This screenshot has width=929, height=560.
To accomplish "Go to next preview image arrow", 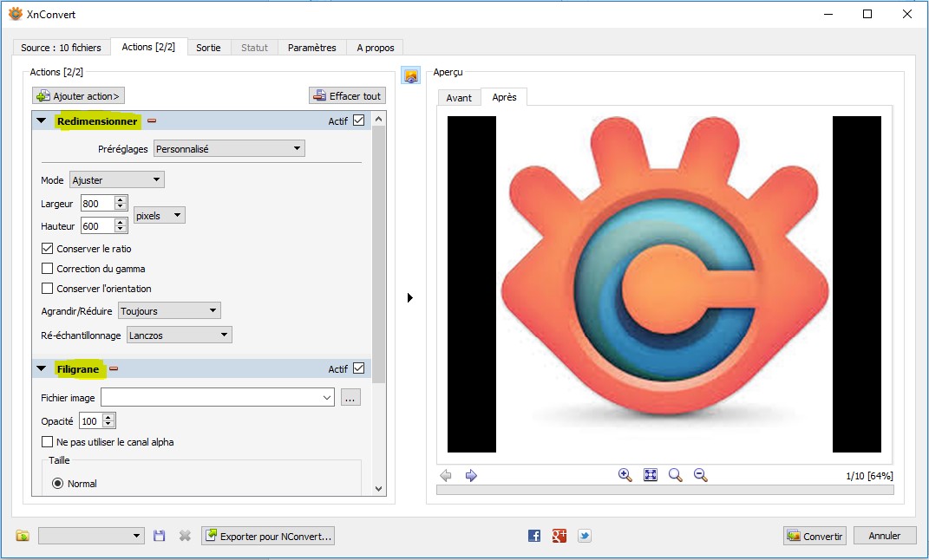I will coord(471,475).
